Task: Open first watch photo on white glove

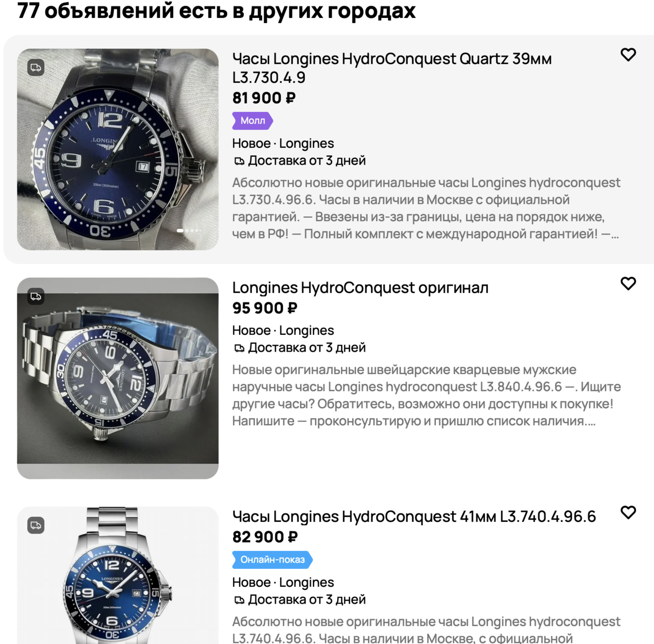Action: (x=118, y=149)
